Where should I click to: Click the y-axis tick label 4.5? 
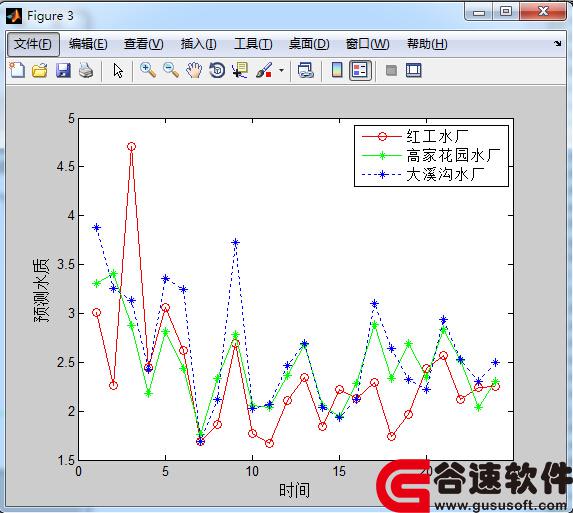(x=65, y=166)
